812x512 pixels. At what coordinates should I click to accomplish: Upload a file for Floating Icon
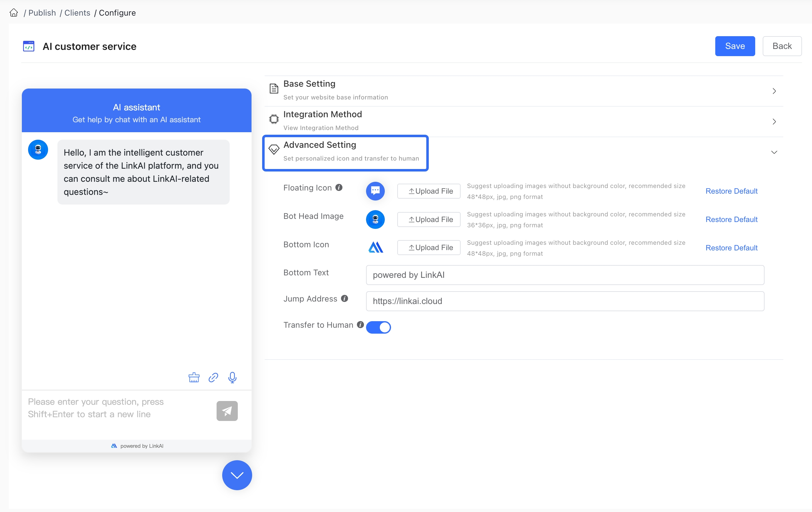[x=428, y=191]
